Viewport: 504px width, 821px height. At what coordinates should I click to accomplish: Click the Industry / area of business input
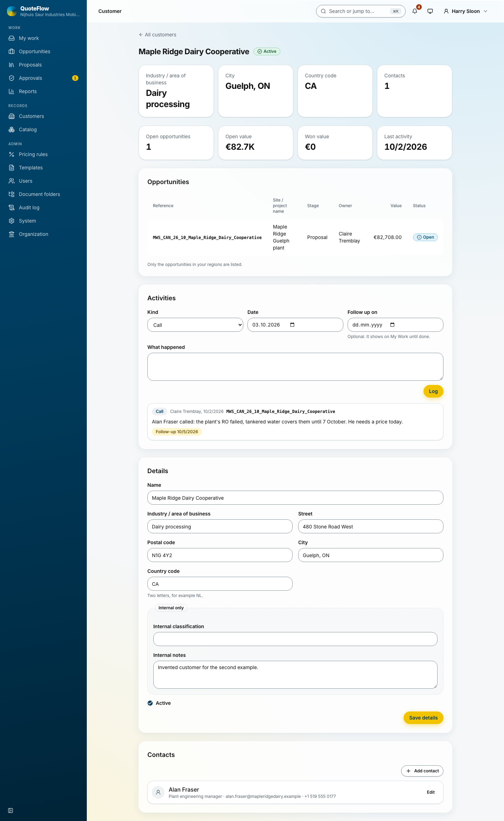click(220, 526)
